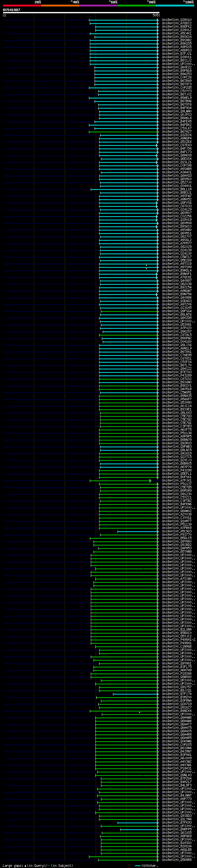The image size is (197, 868).
Task: Click the cyan alignment bar for UniRef100_Q39010
Action: [124, 20]
